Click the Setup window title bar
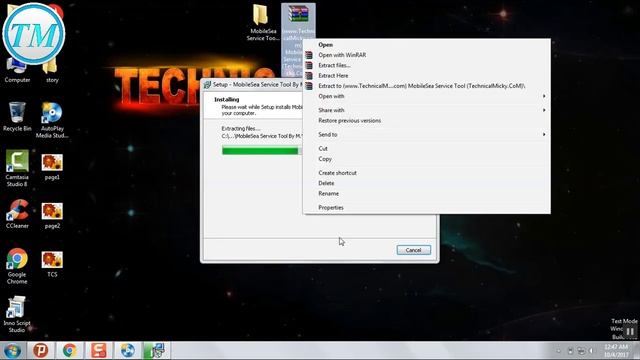 click(x=252, y=84)
